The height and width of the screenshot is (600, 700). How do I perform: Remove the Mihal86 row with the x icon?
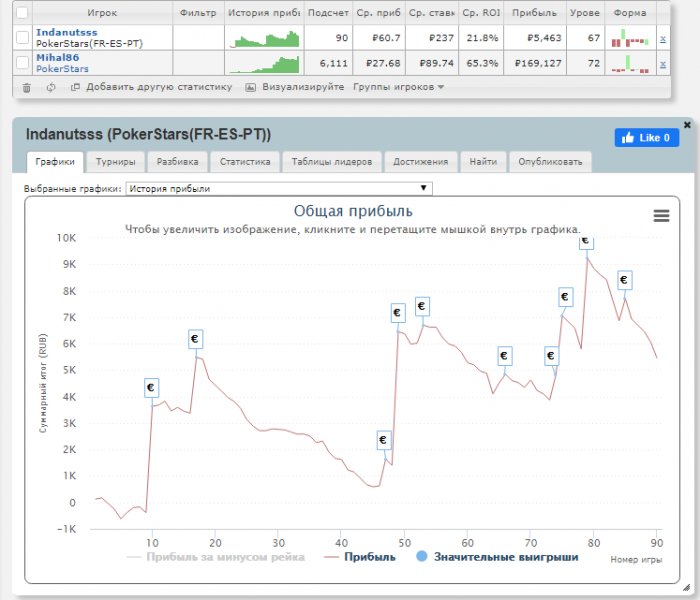[x=663, y=64]
